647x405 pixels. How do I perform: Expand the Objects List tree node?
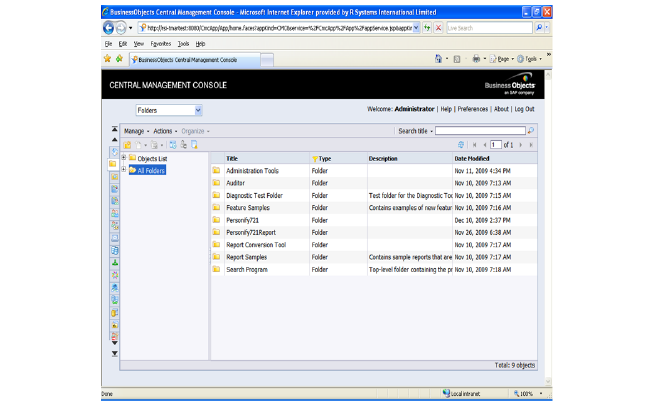click(123, 158)
